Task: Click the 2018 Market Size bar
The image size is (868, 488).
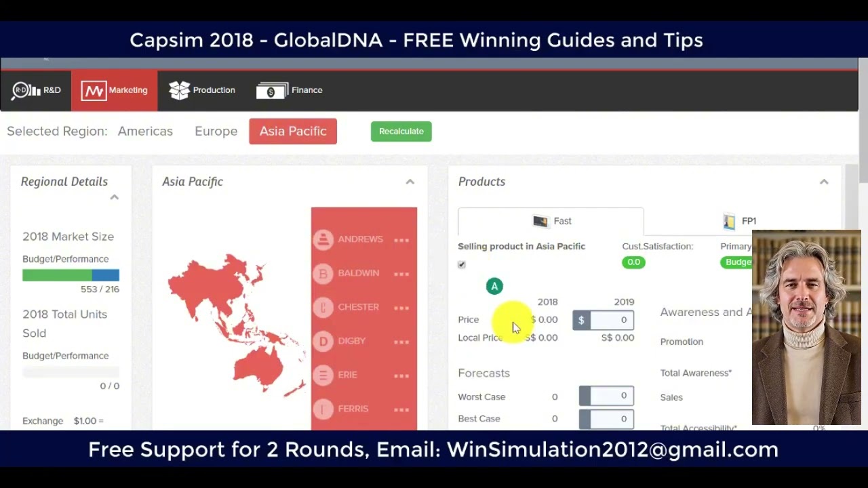Action: coord(71,275)
